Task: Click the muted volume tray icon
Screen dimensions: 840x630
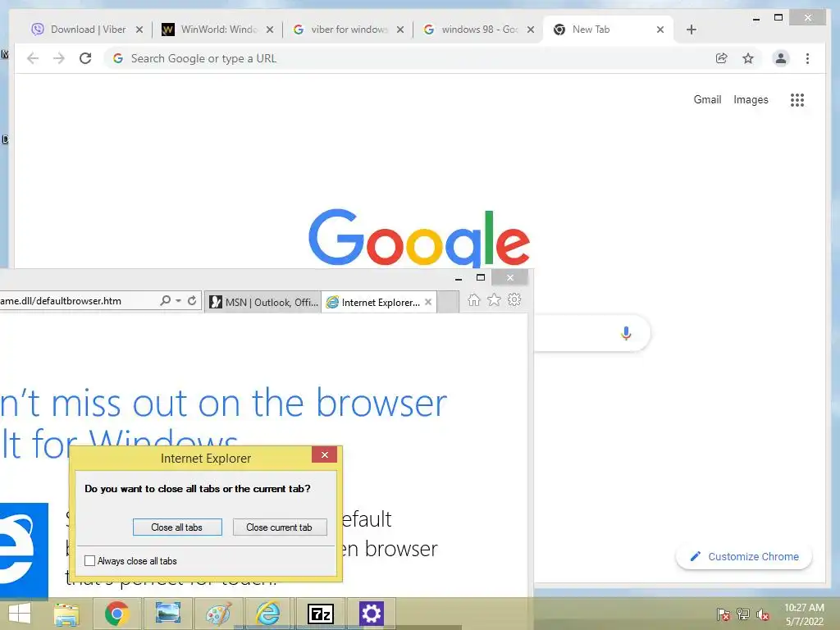Action: tap(763, 614)
